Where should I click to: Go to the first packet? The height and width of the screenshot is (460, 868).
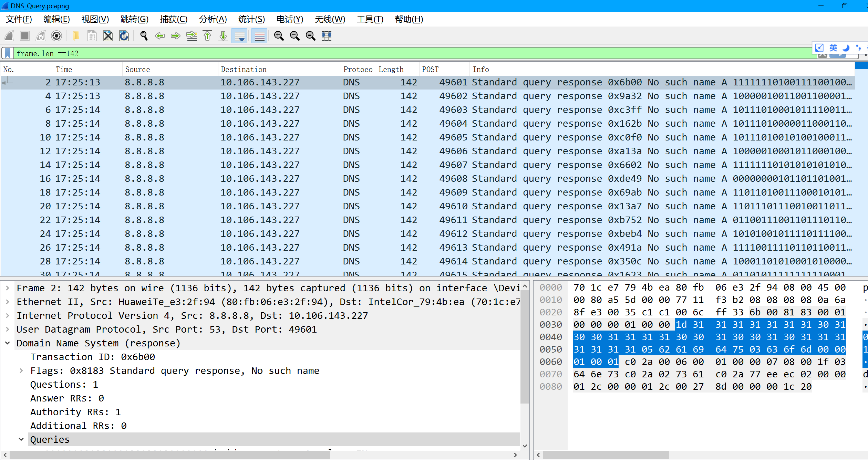tap(207, 36)
